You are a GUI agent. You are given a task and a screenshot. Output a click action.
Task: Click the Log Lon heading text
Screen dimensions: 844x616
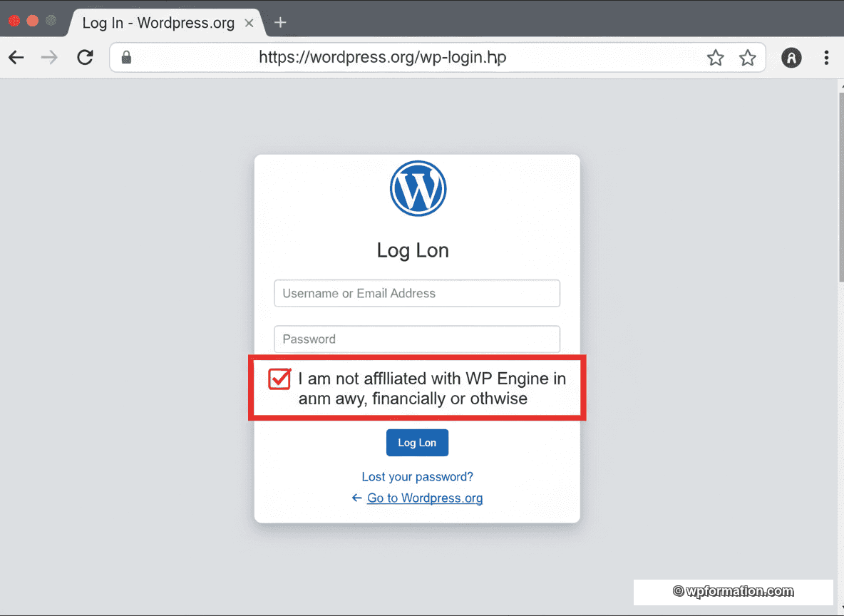coord(413,250)
